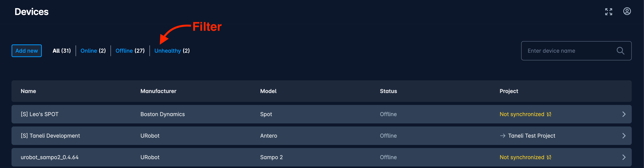
Task: Expand the urobot_sampo2_0.4.64 row chevron
Action: coord(624,157)
